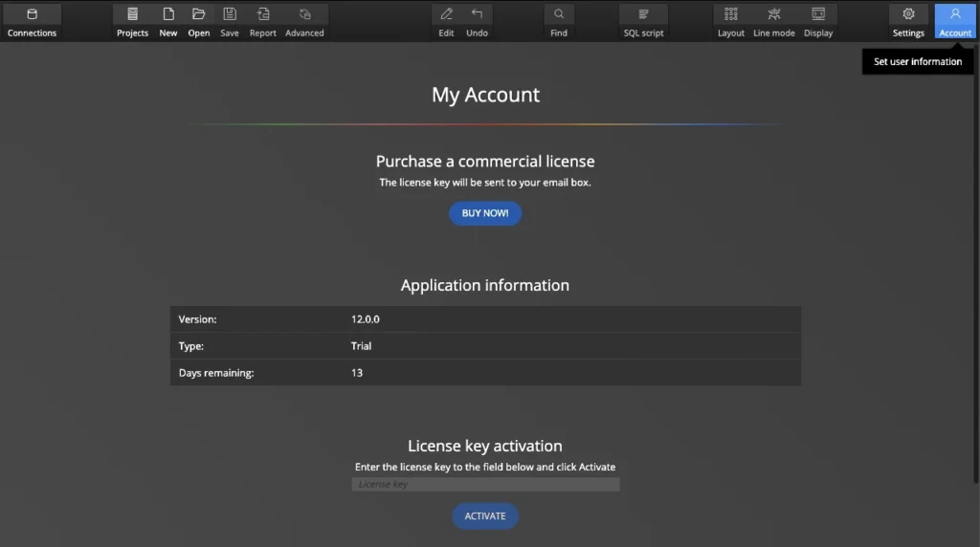Open the Connections panel
This screenshot has height=547, width=980.
click(x=33, y=20)
